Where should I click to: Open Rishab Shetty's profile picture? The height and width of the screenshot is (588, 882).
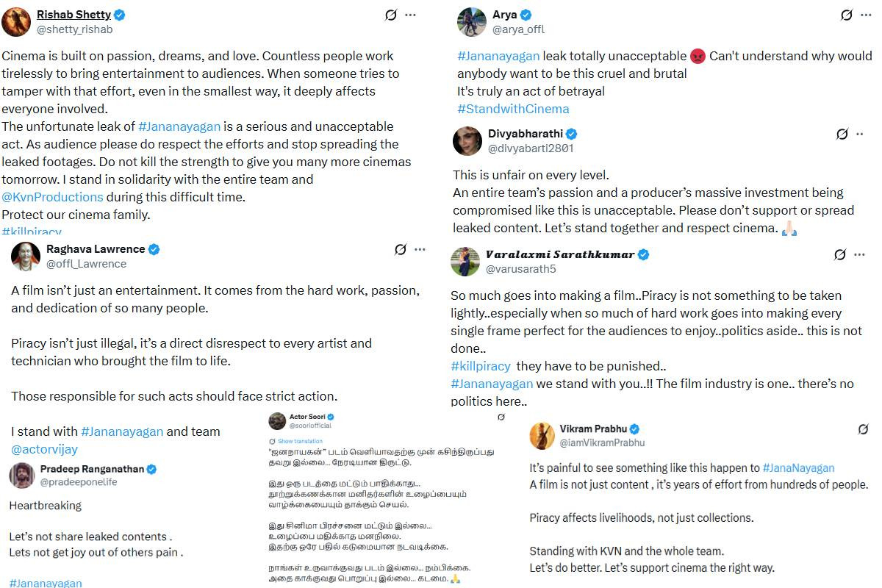[x=16, y=22]
